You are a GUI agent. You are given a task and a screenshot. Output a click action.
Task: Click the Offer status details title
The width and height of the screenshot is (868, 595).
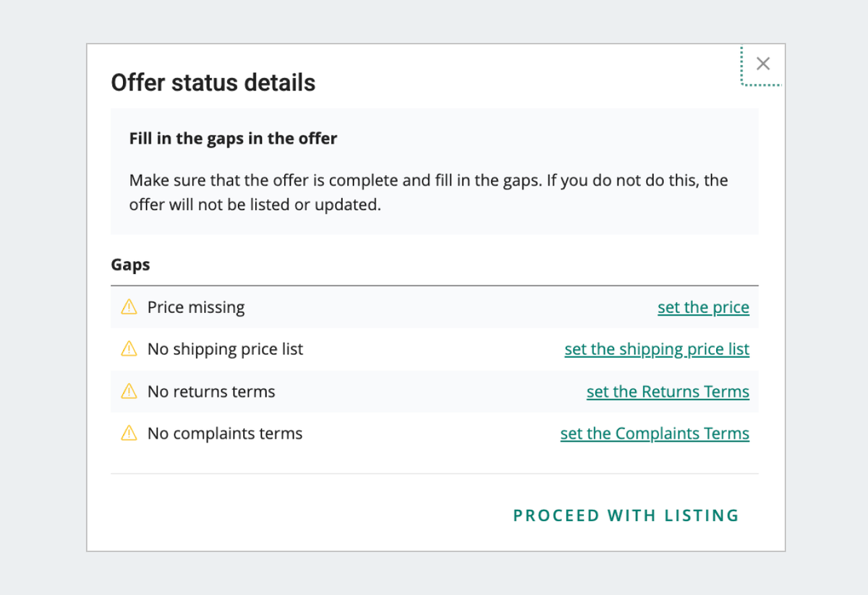tap(213, 83)
